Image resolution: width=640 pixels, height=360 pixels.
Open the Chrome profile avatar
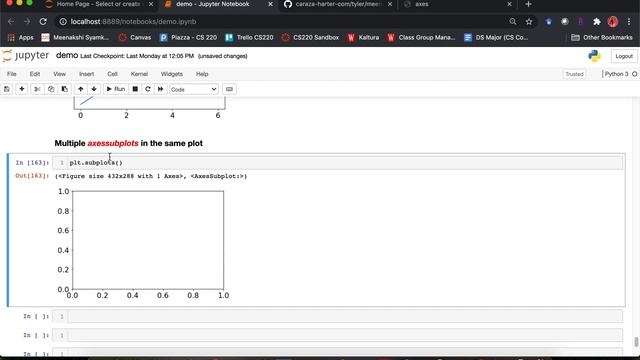[613, 22]
